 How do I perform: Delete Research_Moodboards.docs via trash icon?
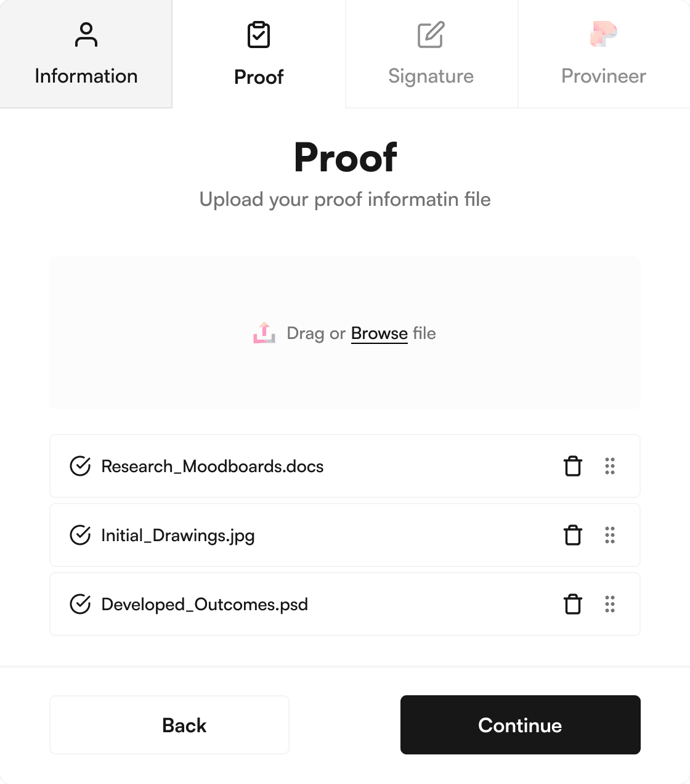click(x=574, y=467)
